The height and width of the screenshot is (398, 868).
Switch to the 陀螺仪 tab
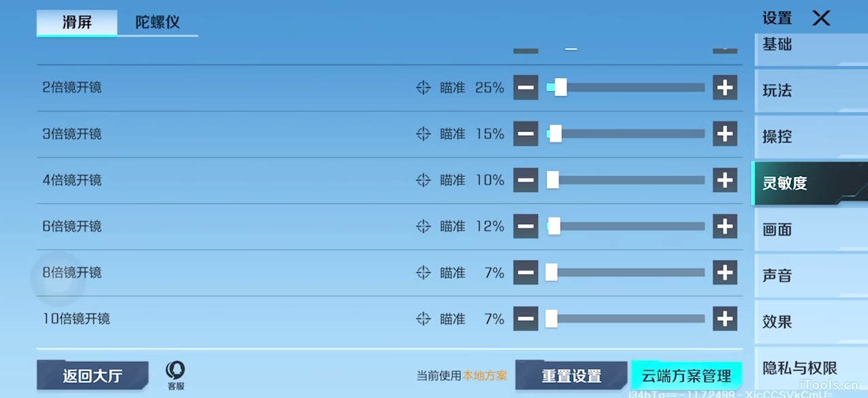tap(157, 22)
